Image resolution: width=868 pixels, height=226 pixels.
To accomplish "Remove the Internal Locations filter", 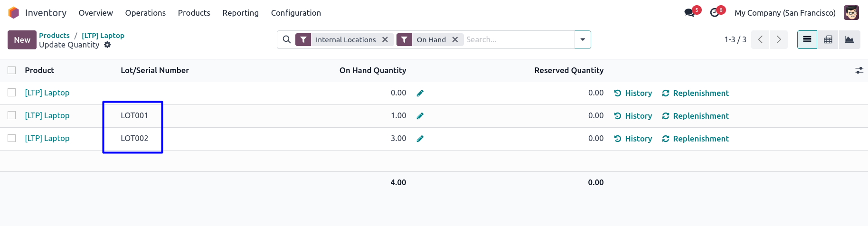I will pos(385,39).
